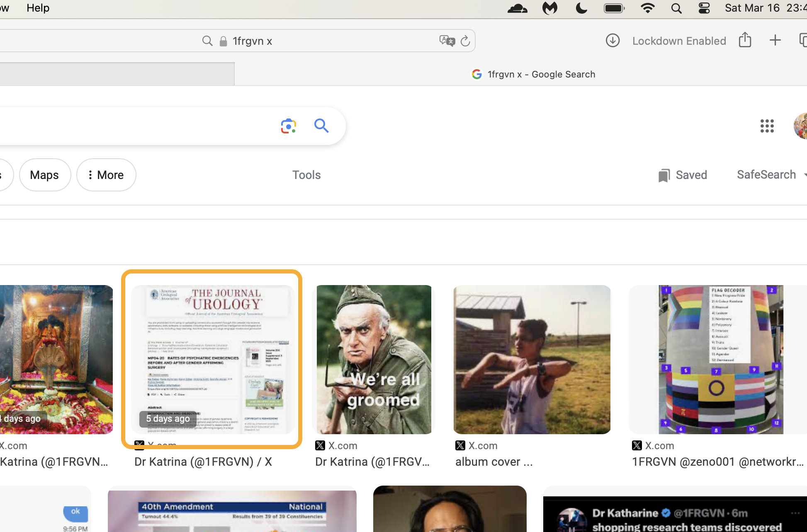Open macOS Spotlight search
Viewport: 807px width, 532px height.
(676, 8)
